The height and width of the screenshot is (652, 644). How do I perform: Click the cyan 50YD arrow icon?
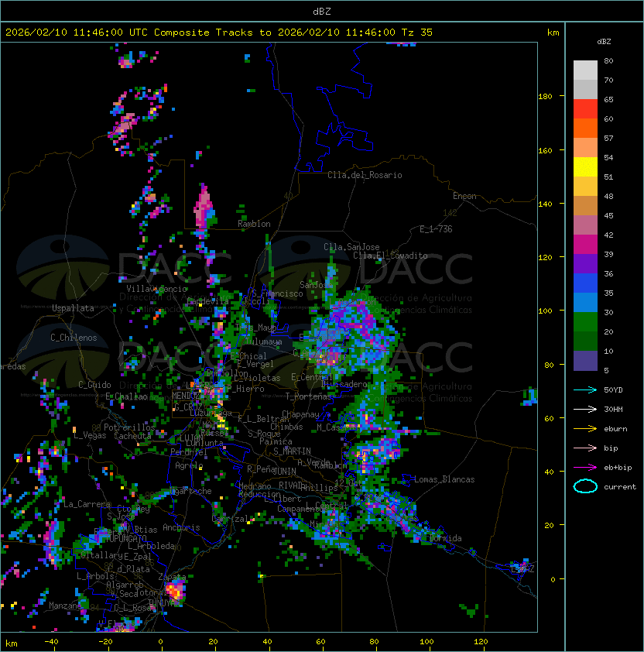pos(585,389)
